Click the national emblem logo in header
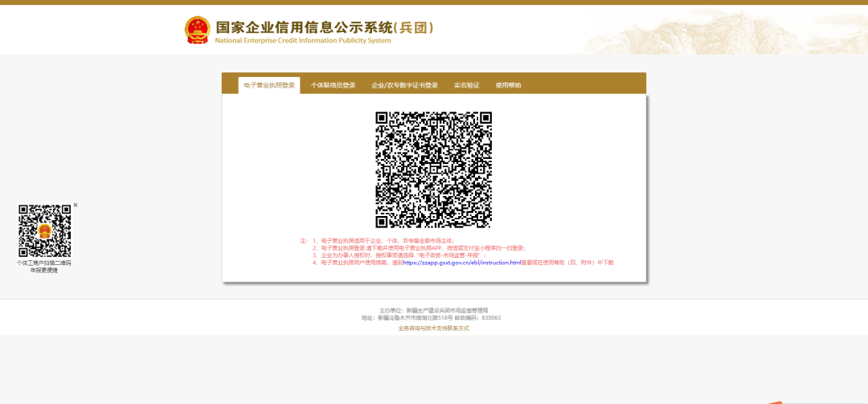Screen dimensions: 868x404 [x=198, y=30]
